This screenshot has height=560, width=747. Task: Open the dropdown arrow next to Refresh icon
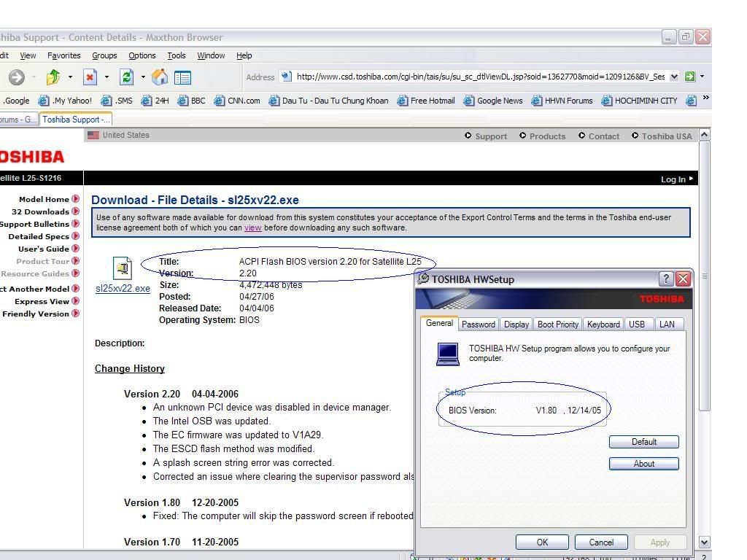click(143, 77)
